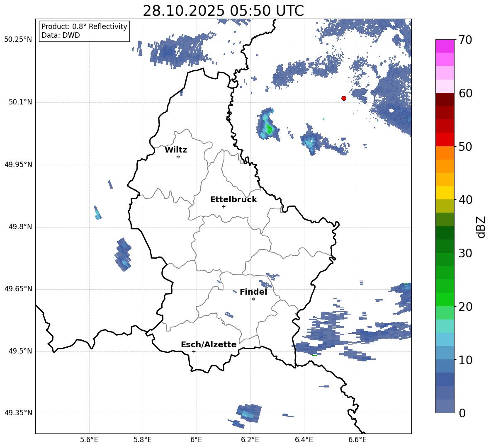Click the dBZ colorbar axis label
Screen dimensions: 491x448
point(481,227)
